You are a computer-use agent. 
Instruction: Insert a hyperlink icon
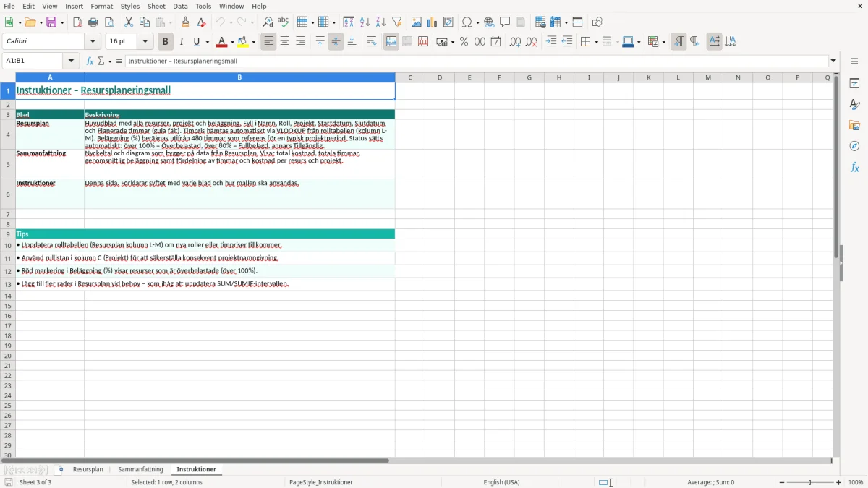click(489, 22)
